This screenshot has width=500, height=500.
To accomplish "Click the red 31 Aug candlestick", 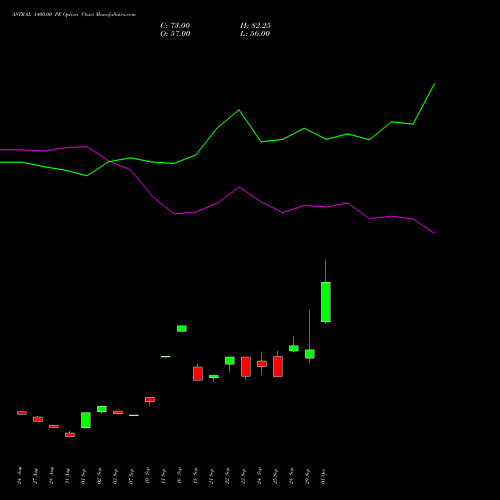I will (70, 434).
